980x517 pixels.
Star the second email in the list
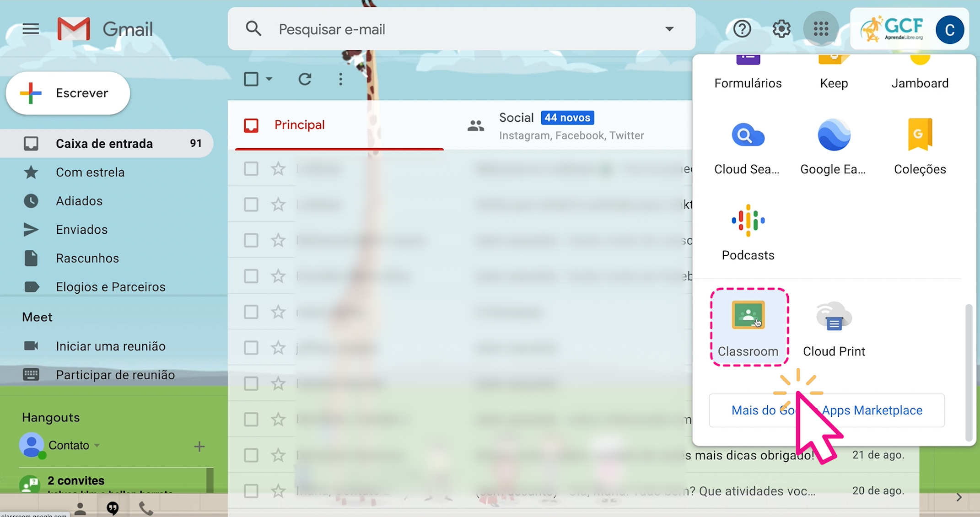point(278,205)
